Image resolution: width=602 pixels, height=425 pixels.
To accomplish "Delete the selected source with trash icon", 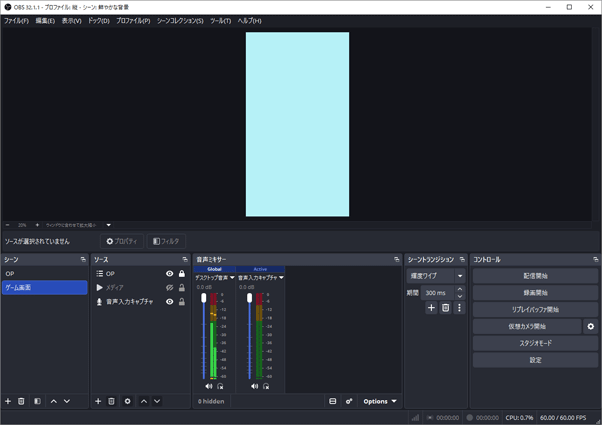I will (x=112, y=401).
